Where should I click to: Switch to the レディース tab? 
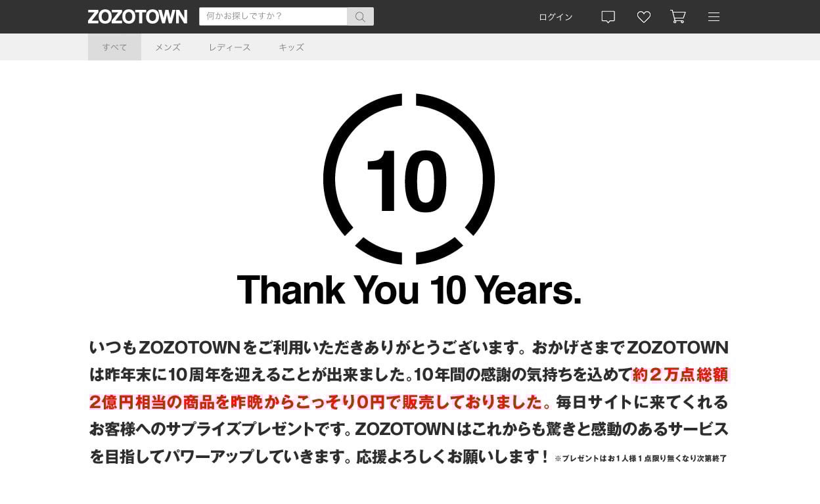coord(229,47)
